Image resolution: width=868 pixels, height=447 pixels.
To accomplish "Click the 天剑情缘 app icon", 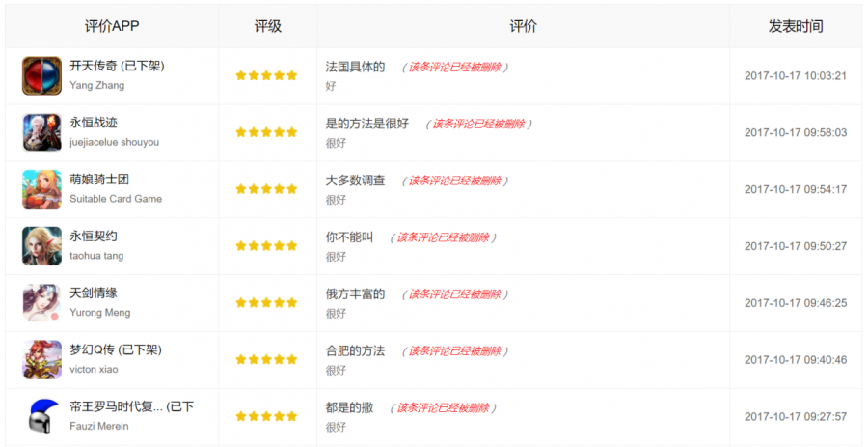I will click(x=42, y=303).
